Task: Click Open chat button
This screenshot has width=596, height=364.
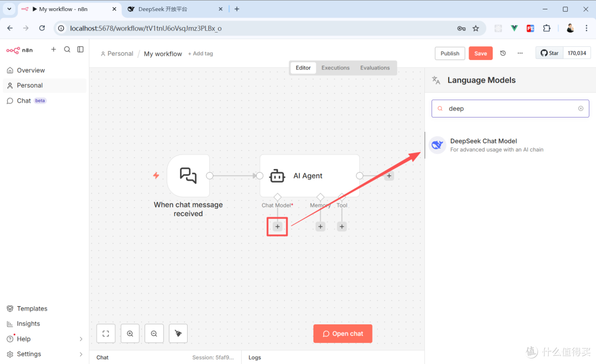Action: (343, 334)
